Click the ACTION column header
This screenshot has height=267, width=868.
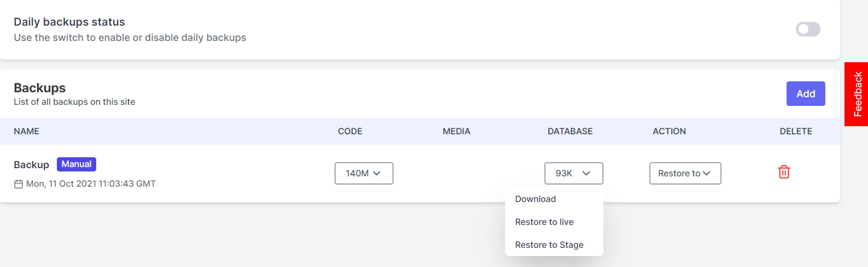669,132
